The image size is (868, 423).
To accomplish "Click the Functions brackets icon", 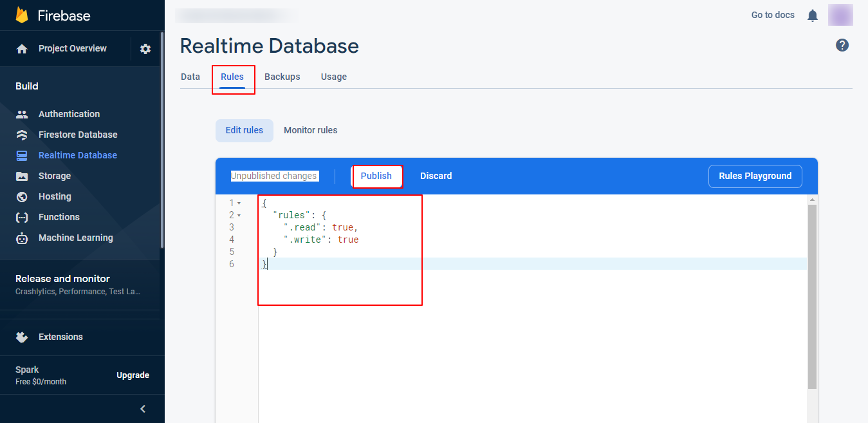I will 22,217.
